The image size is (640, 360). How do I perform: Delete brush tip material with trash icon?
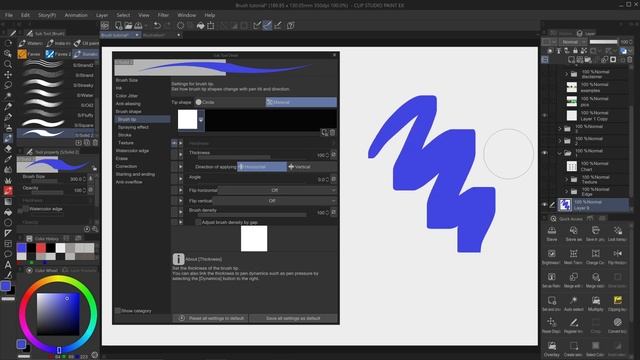click(x=332, y=132)
